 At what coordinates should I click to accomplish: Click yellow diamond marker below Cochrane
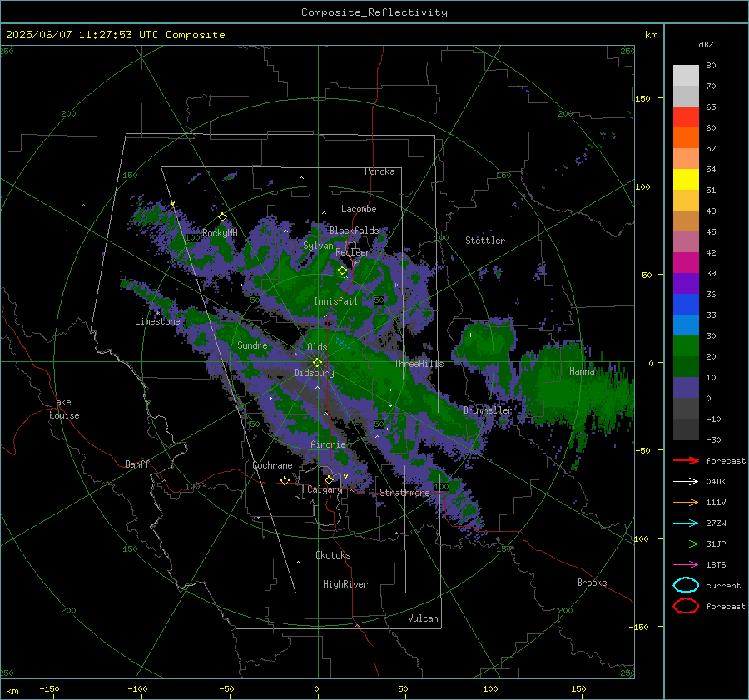[285, 480]
